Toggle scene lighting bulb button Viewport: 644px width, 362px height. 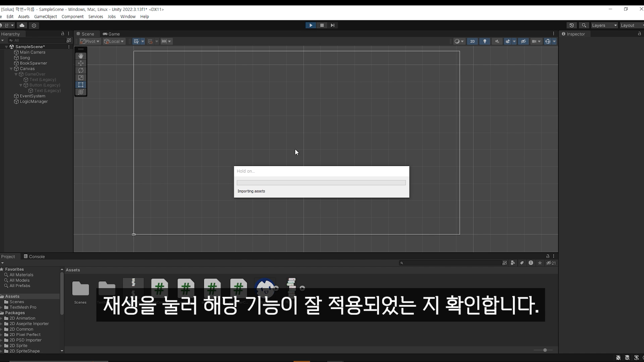coord(485,42)
